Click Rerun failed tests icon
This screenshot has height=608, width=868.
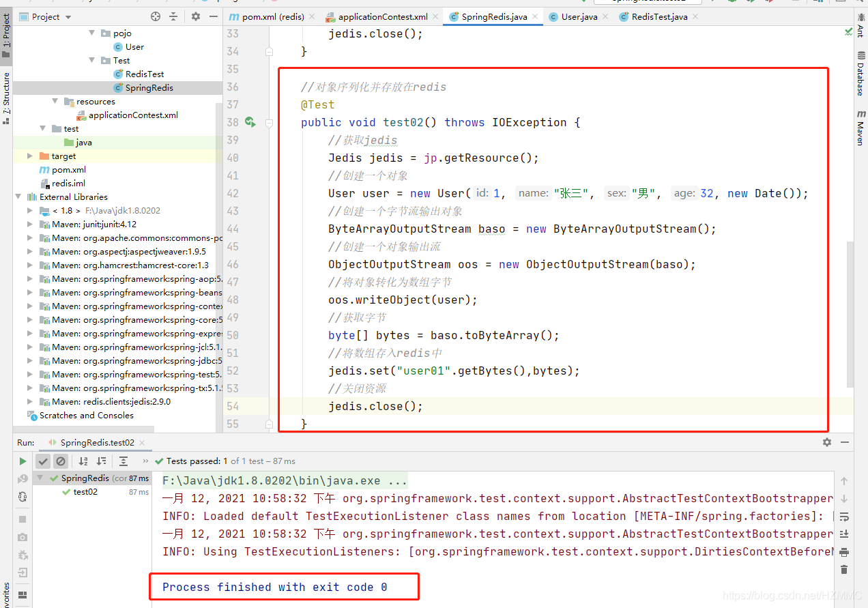23,479
